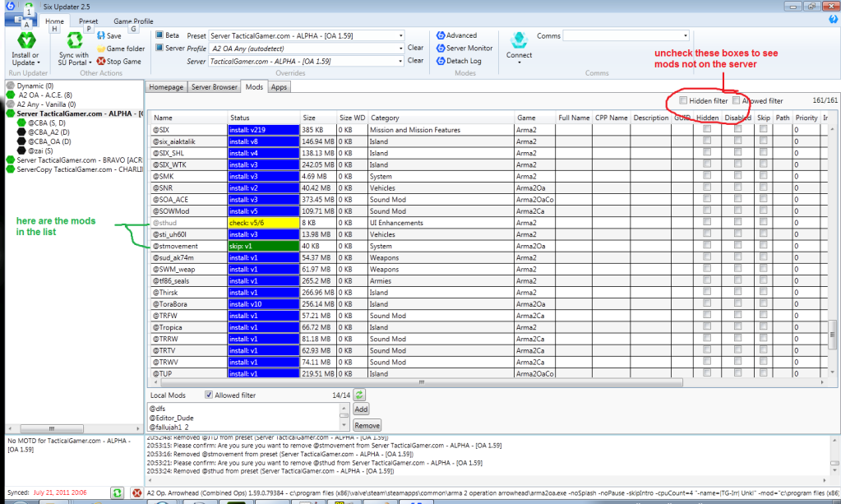Click Clear next to the Profile field
This screenshot has height=504, width=841.
click(x=415, y=48)
